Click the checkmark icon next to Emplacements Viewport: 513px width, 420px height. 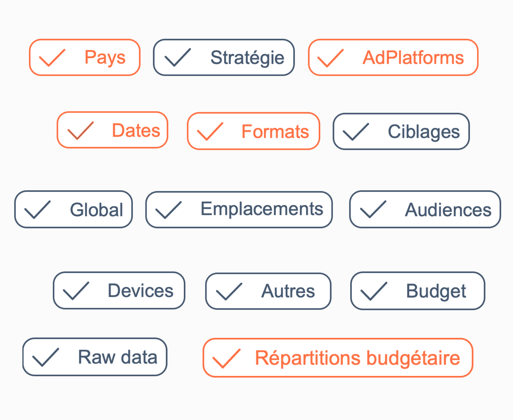coord(168,210)
